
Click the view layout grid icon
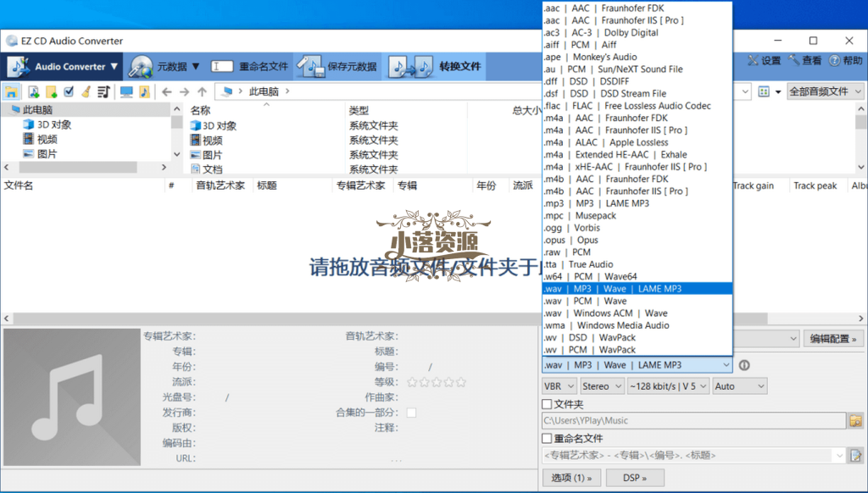coord(764,91)
